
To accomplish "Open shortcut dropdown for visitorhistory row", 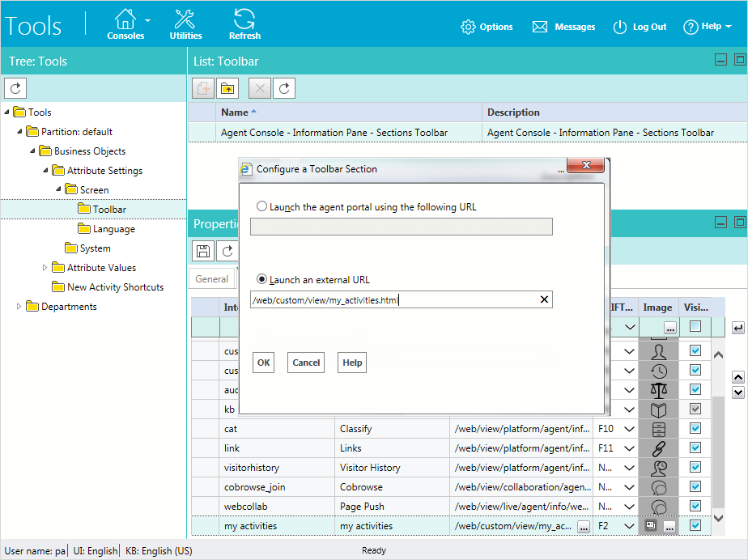I will (629, 468).
